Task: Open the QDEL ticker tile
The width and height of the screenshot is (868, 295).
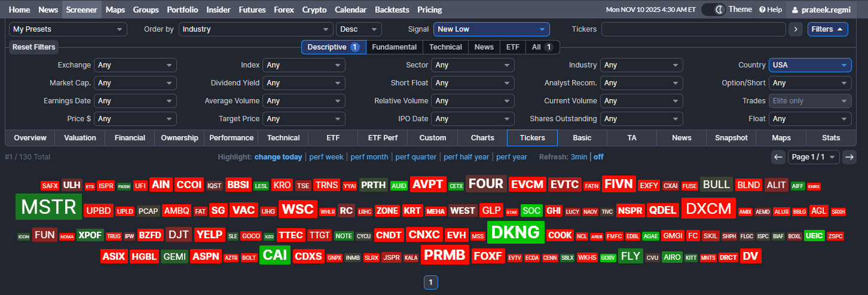Action: [x=663, y=210]
